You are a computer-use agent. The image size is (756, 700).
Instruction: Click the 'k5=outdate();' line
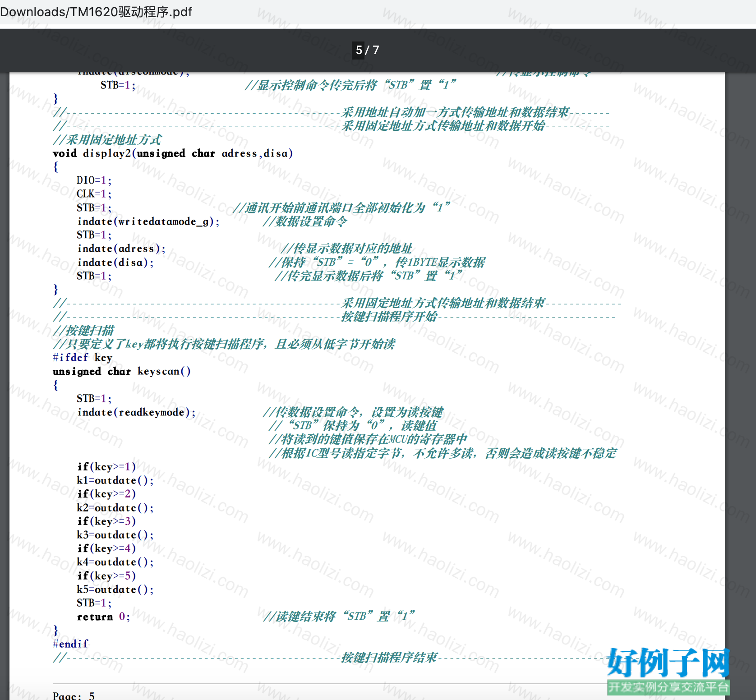(x=115, y=589)
